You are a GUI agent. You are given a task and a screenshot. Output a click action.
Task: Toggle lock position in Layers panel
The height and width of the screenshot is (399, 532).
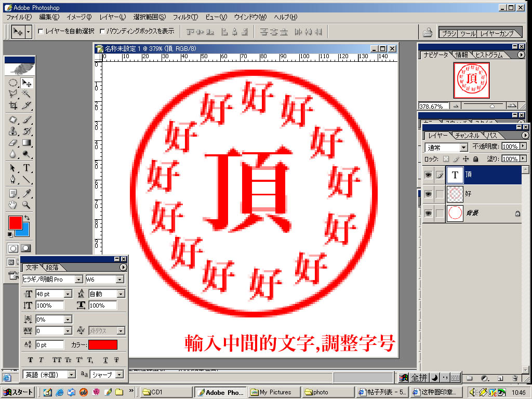[465, 159]
